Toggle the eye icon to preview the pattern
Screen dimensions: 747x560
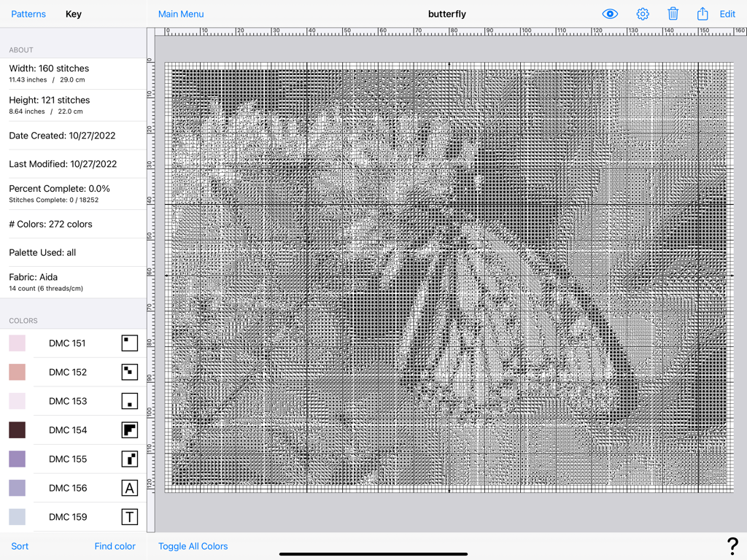(x=610, y=13)
